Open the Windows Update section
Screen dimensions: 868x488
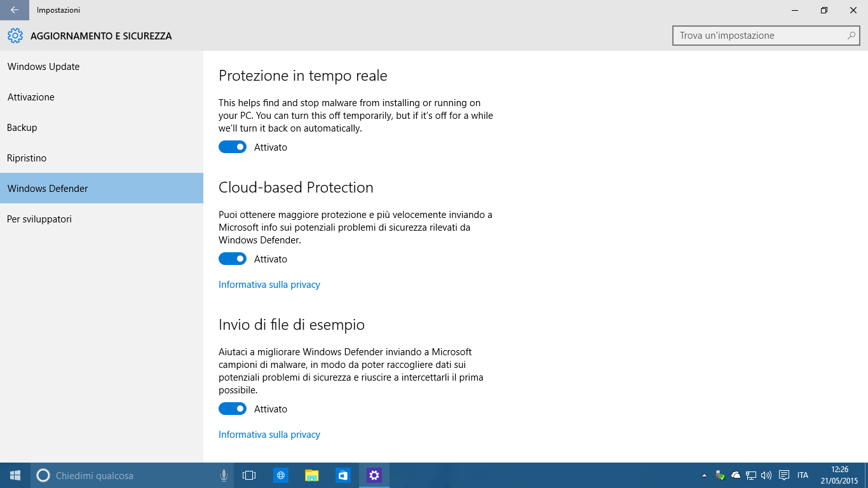[102, 67]
